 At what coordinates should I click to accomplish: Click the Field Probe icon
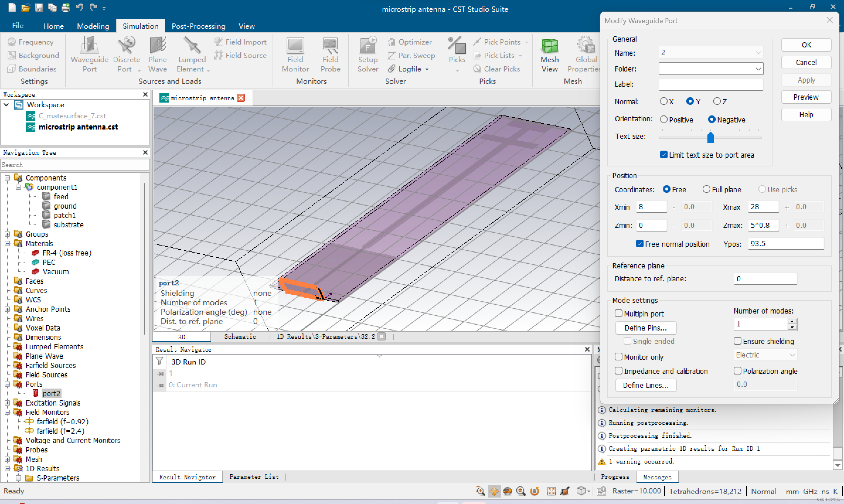[330, 54]
